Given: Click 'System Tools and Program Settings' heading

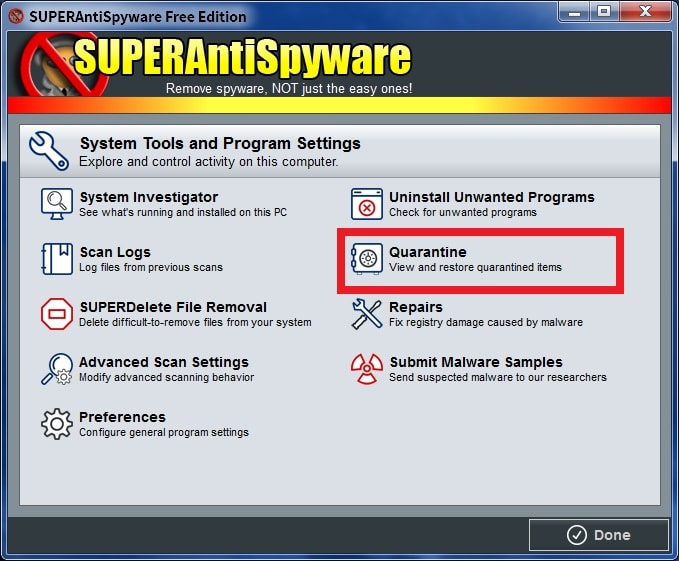Looking at the screenshot, I should [220, 143].
